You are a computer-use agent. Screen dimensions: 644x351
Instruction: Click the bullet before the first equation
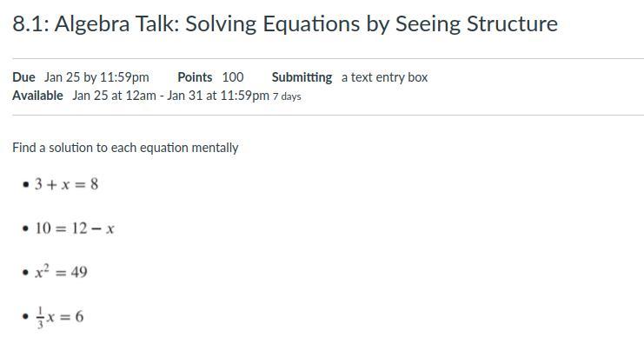pyautogui.click(x=27, y=184)
